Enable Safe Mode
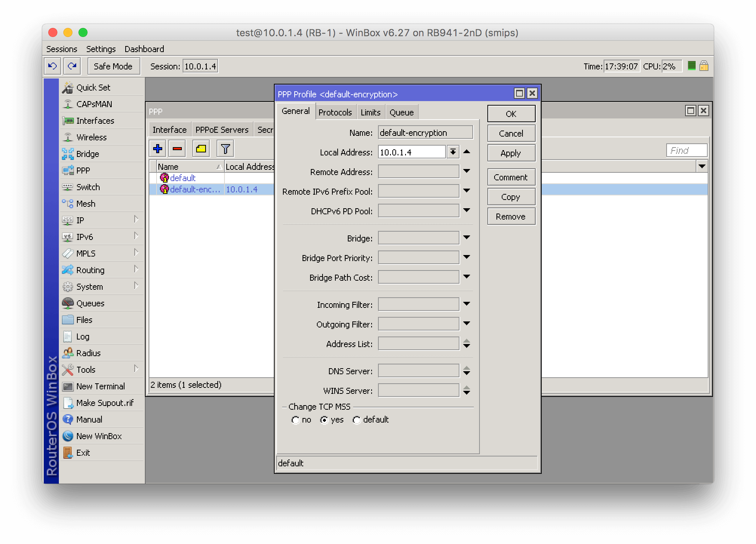 tap(113, 66)
